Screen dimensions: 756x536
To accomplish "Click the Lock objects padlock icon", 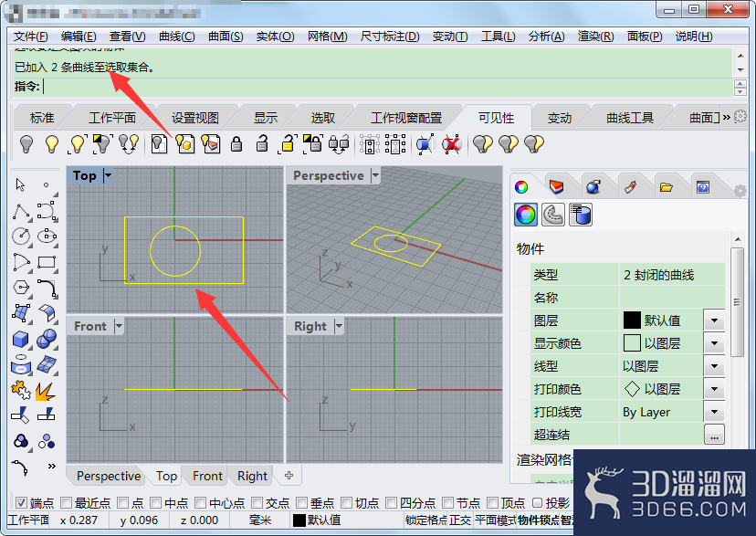I will [236, 144].
